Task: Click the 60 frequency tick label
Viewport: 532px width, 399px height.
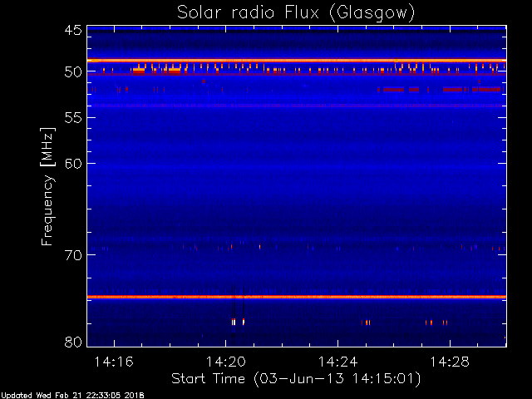Action: point(73,164)
